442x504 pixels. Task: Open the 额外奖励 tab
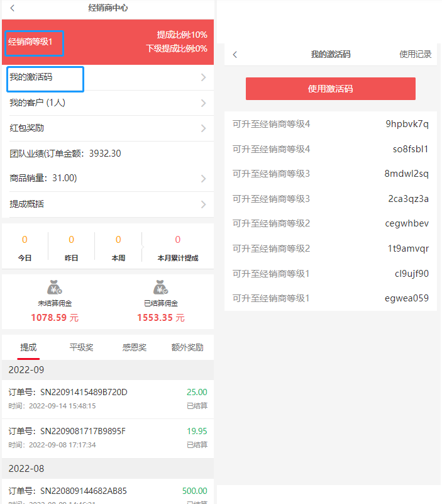click(187, 347)
